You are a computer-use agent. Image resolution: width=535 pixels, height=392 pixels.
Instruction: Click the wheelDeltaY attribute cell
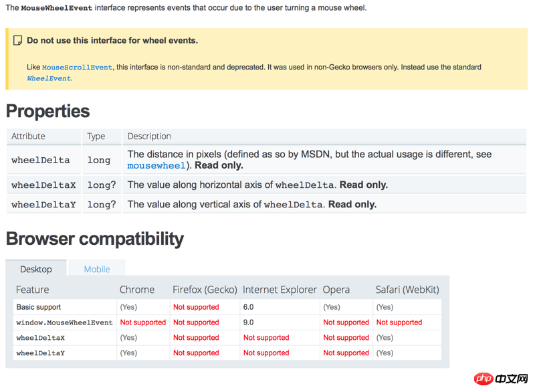pos(43,205)
